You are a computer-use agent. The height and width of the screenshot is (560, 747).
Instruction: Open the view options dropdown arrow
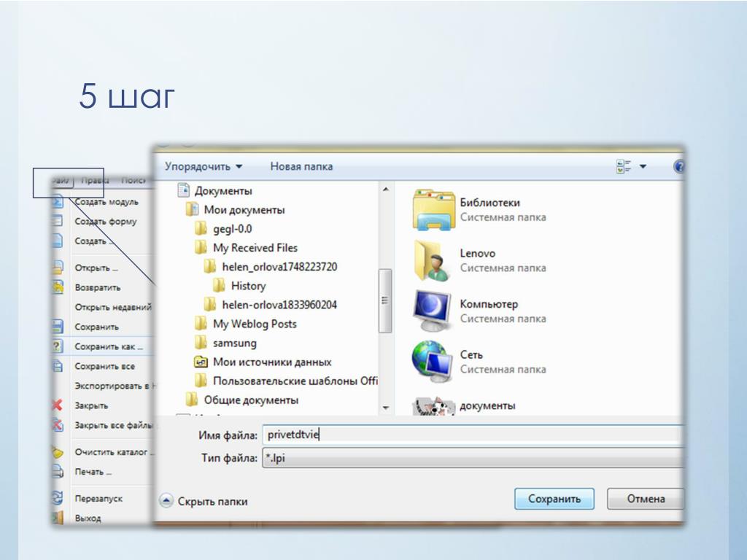(x=643, y=167)
